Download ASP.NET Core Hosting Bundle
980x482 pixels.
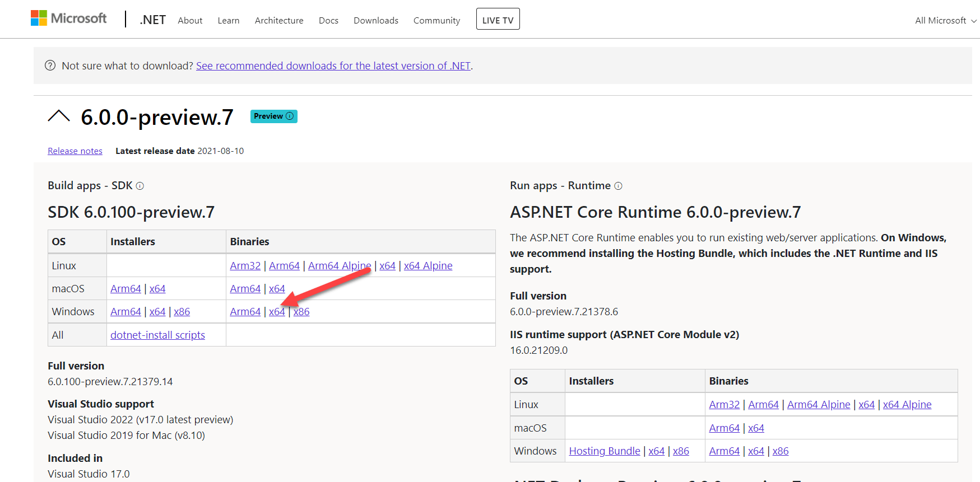604,451
